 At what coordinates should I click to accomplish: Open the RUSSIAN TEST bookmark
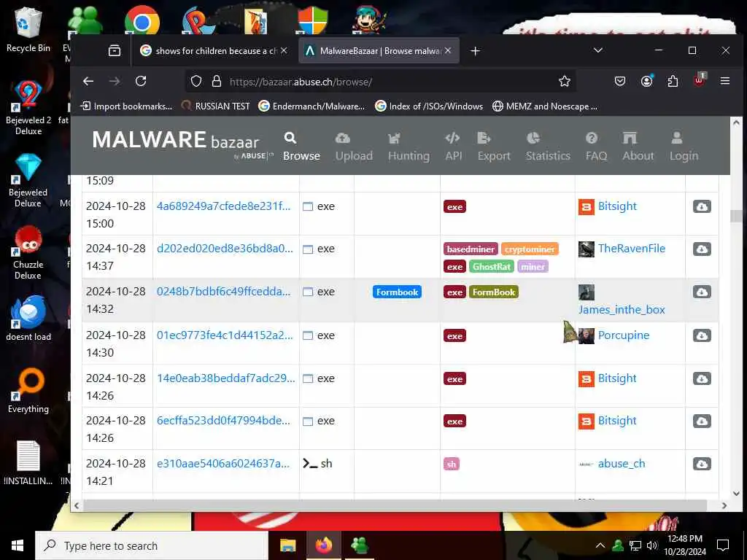tap(216, 106)
